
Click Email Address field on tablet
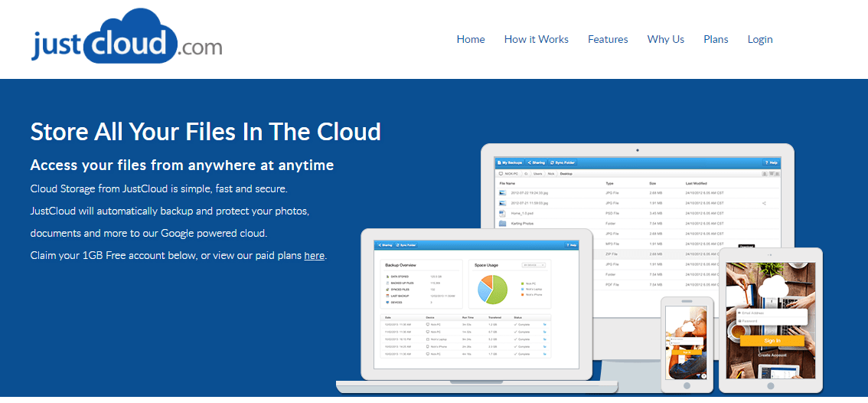tap(772, 313)
